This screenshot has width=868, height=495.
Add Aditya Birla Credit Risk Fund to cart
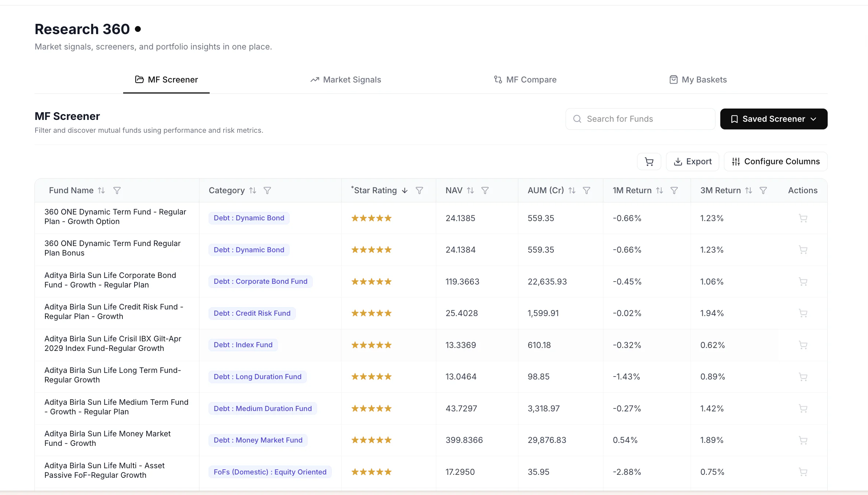[x=803, y=313]
